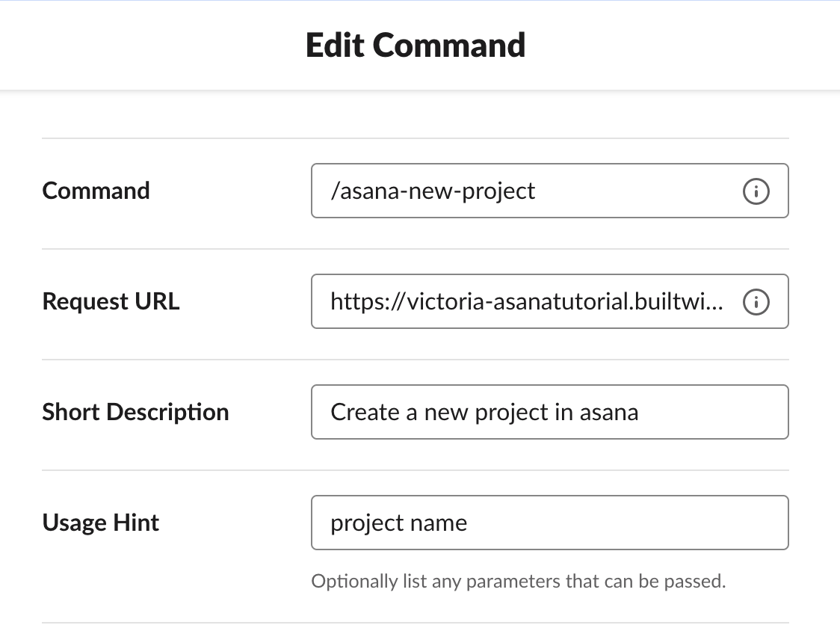Click the word "Edit" in the heading
This screenshot has width=840, height=625.
[x=336, y=45]
